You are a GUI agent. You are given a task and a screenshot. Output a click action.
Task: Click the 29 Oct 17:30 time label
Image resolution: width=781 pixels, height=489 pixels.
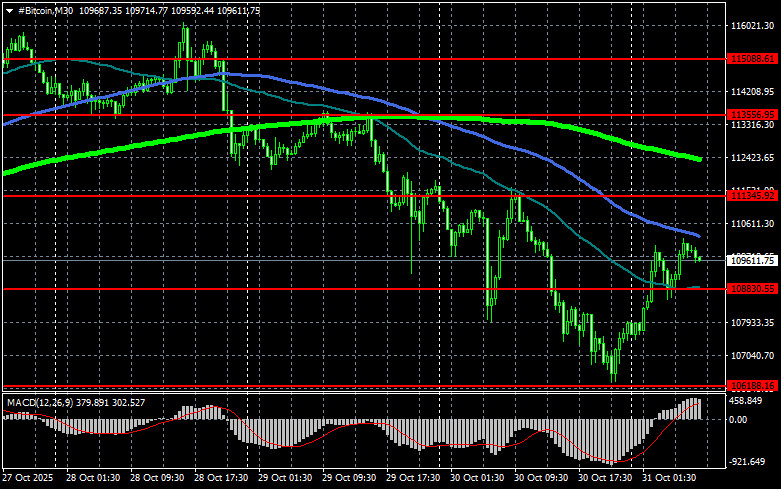coord(413,478)
